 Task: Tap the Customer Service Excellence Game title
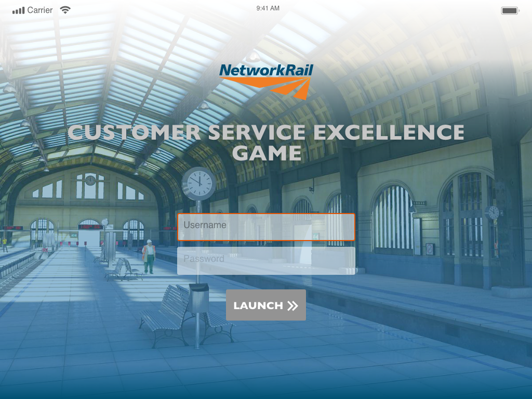(266, 142)
